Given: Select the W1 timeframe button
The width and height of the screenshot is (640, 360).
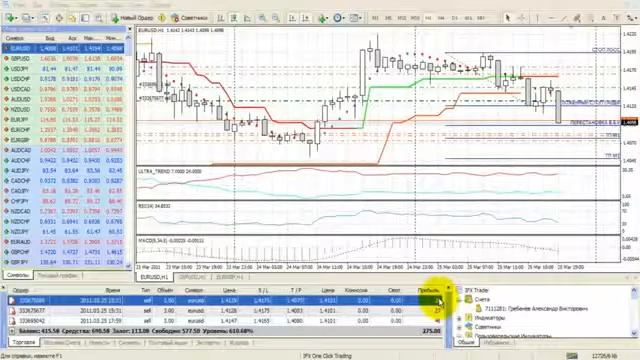Looking at the screenshot, I should coord(468,18).
